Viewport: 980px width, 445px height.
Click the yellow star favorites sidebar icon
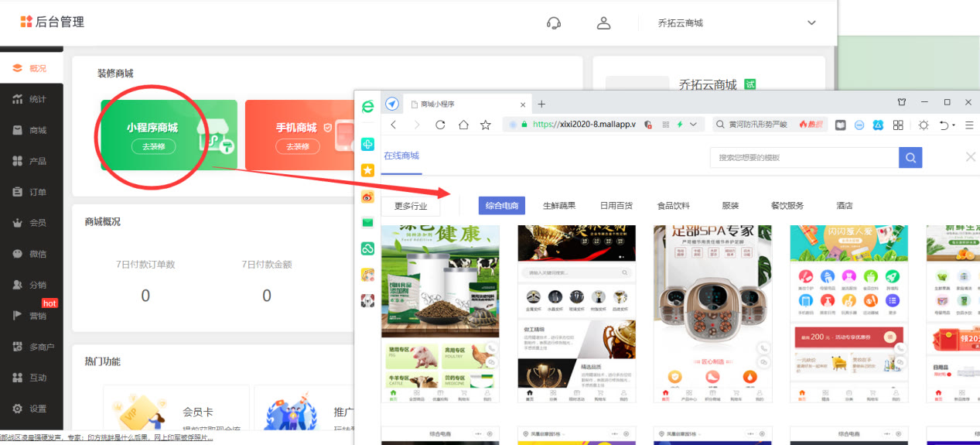(x=368, y=170)
